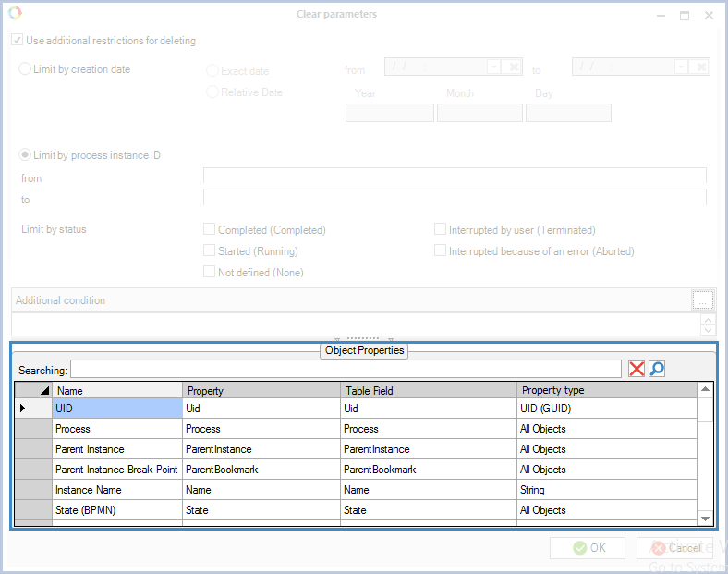The width and height of the screenshot is (728, 574).
Task: Click the magnifier search icon
Action: (657, 370)
